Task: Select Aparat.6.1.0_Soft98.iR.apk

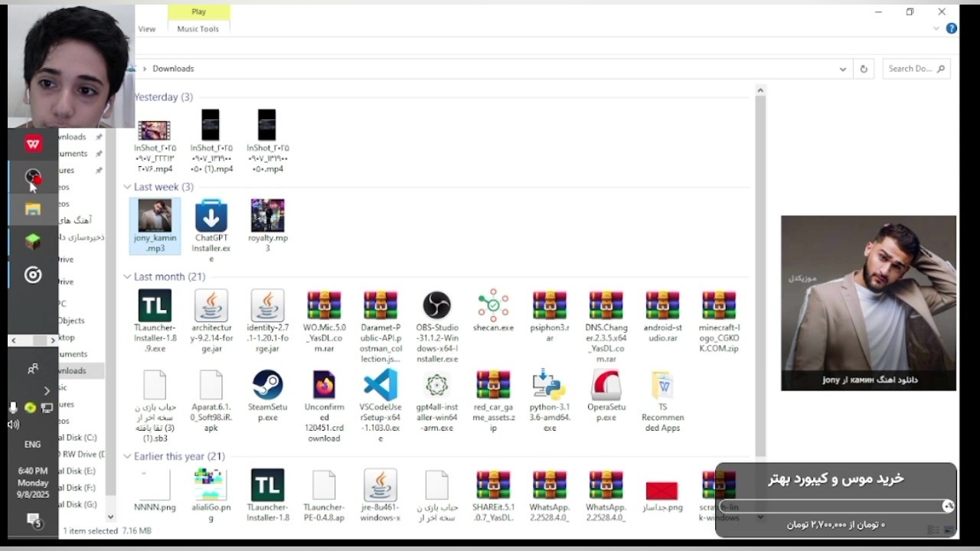Action: point(211,401)
